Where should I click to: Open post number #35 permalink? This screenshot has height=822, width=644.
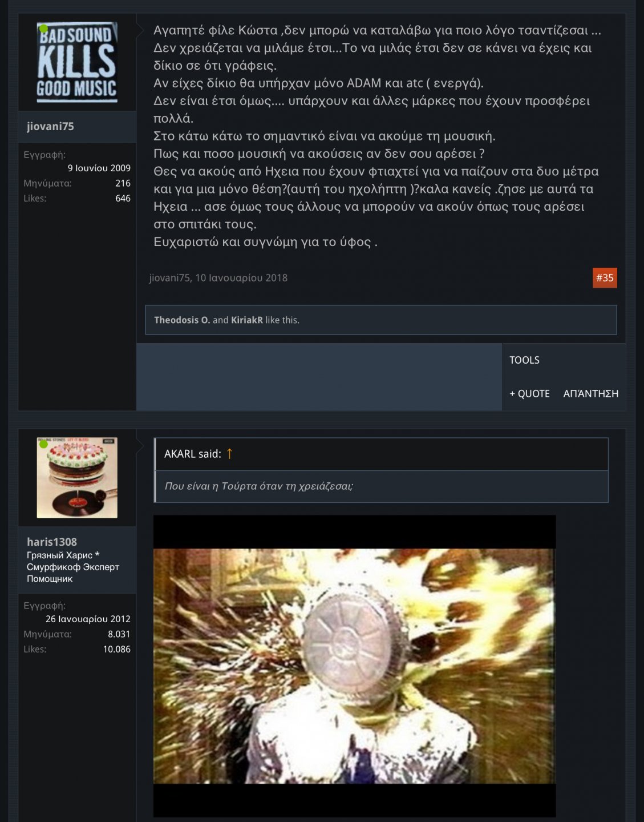605,278
